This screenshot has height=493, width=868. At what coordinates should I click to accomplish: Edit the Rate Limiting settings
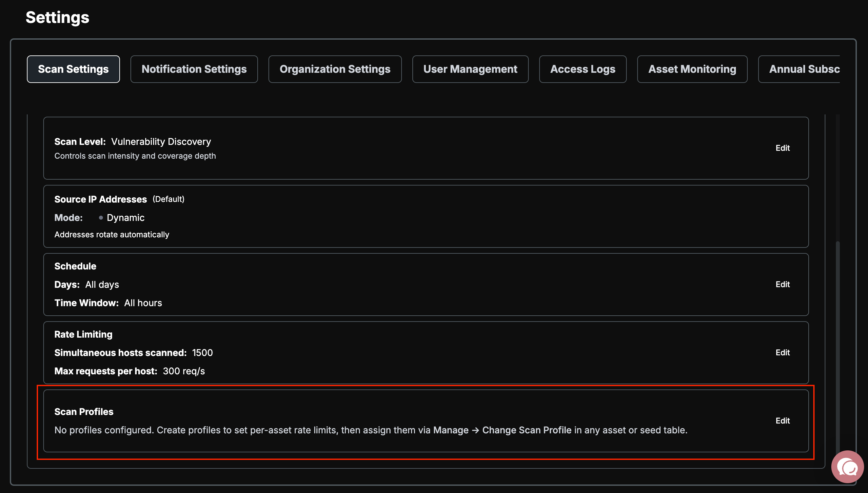coord(782,352)
